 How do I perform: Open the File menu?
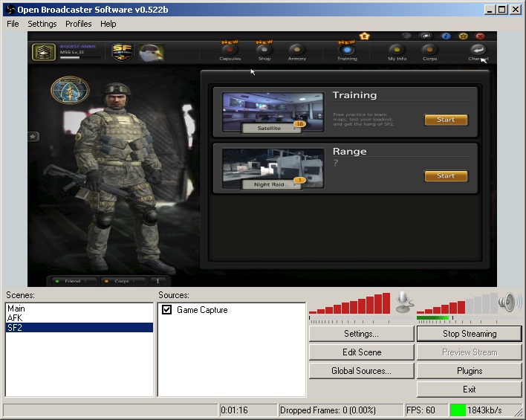(13, 24)
